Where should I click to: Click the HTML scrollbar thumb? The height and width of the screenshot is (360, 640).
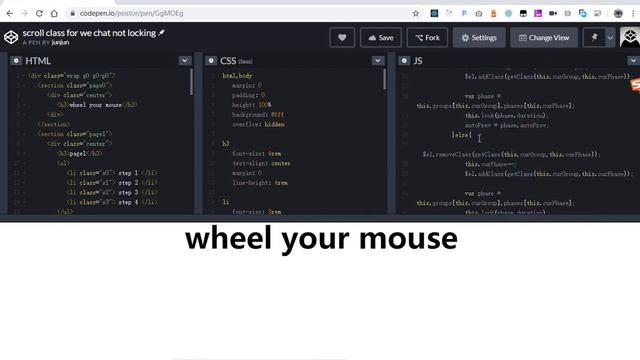coord(191,82)
